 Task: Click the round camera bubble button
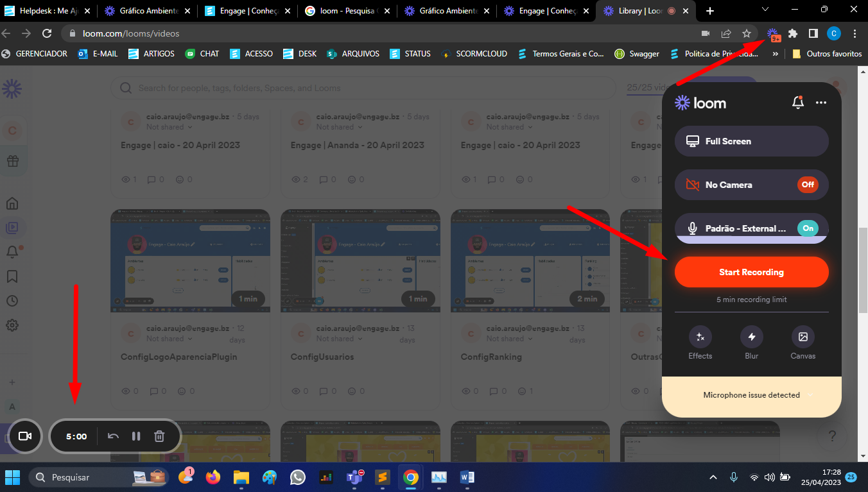[x=25, y=436]
